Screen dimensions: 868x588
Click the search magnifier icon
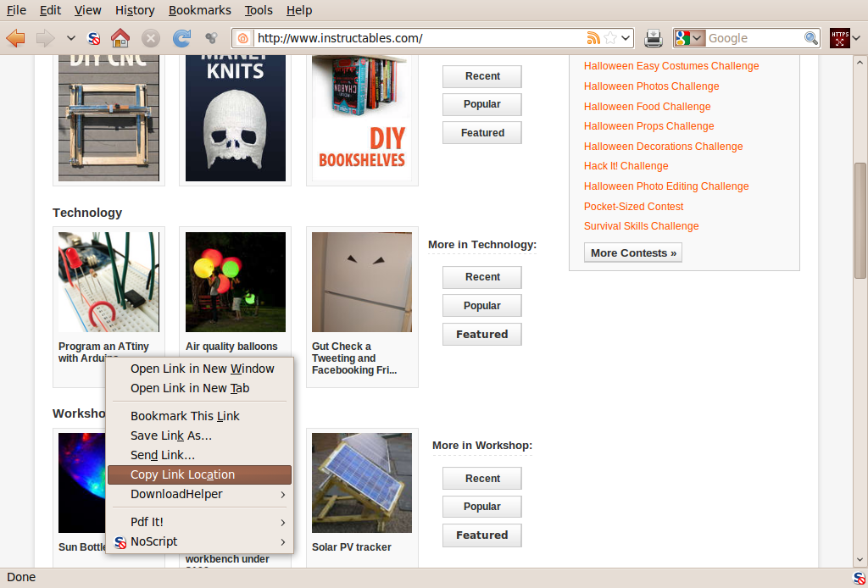pos(811,37)
